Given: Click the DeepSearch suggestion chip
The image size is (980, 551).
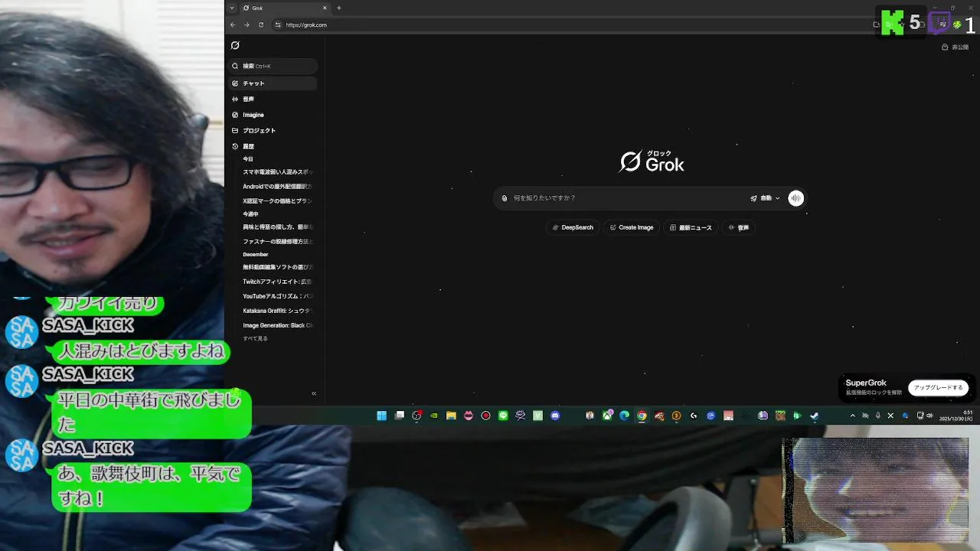Looking at the screenshot, I should point(573,227).
